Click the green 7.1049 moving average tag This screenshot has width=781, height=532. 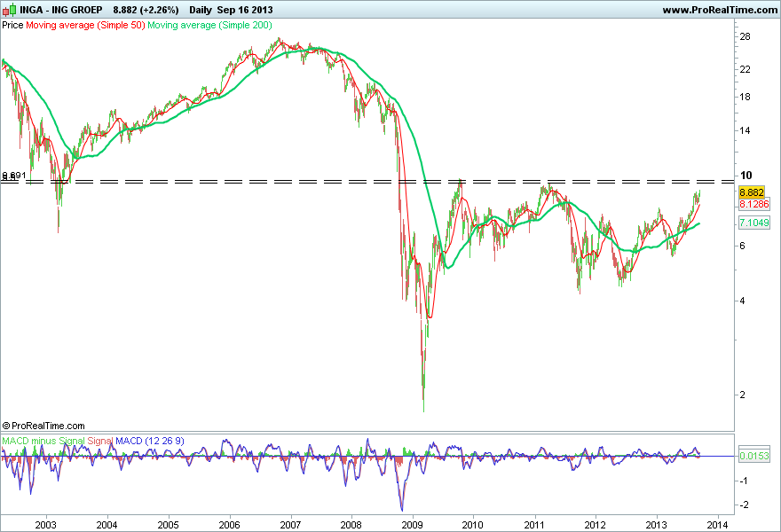coord(754,223)
